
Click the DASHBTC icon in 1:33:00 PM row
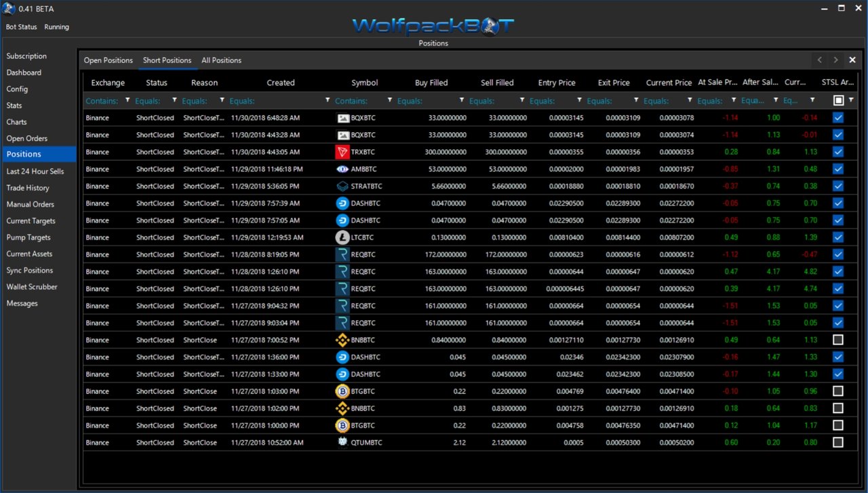pos(342,374)
